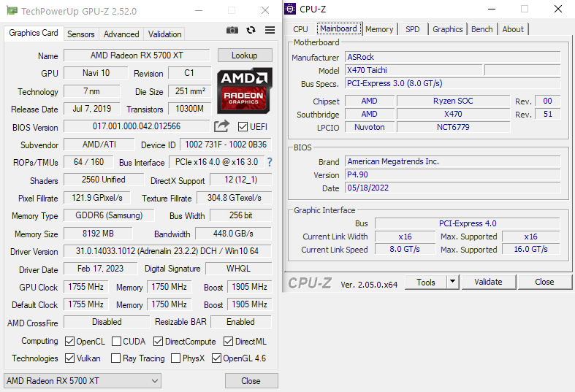This screenshot has width=575, height=392.
Task: Open the About tab in CPU-Z
Action: [513, 29]
